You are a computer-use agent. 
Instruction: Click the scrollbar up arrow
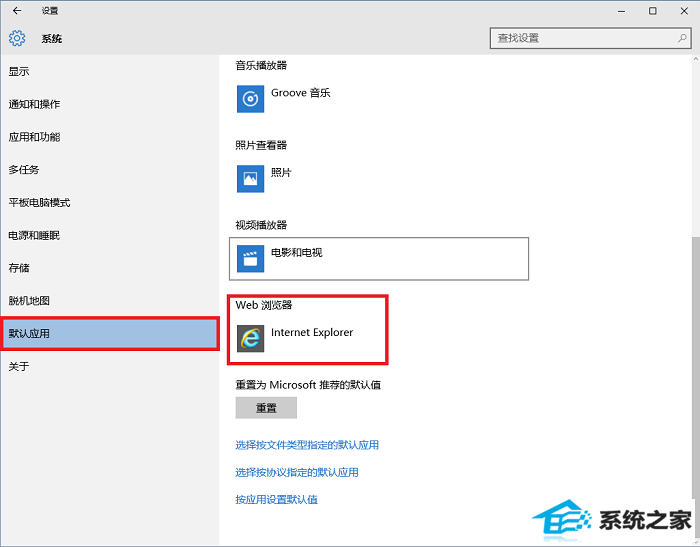696,59
